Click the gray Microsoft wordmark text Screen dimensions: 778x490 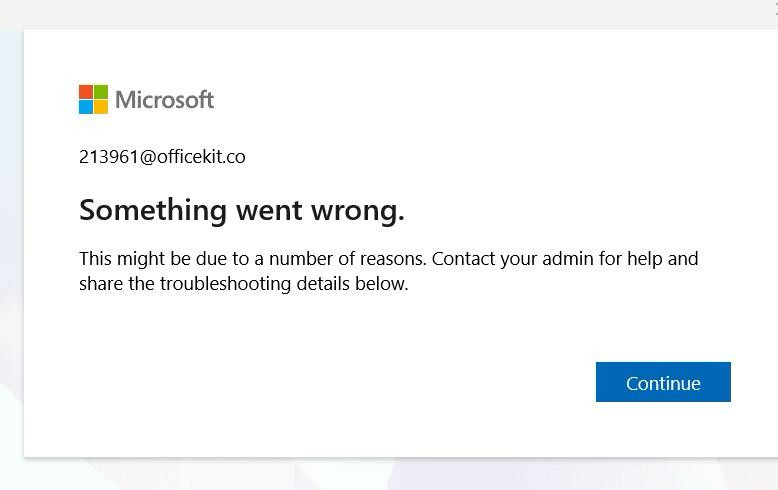coord(165,100)
